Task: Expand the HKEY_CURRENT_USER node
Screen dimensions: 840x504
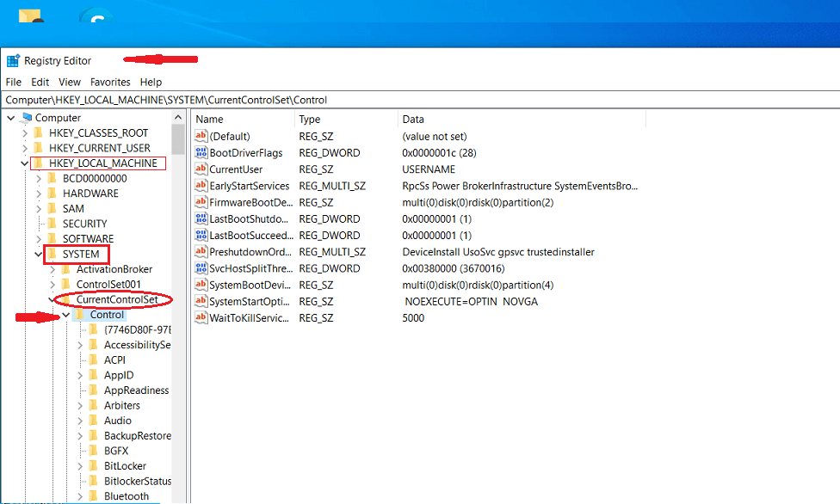Action: pyautogui.click(x=25, y=148)
